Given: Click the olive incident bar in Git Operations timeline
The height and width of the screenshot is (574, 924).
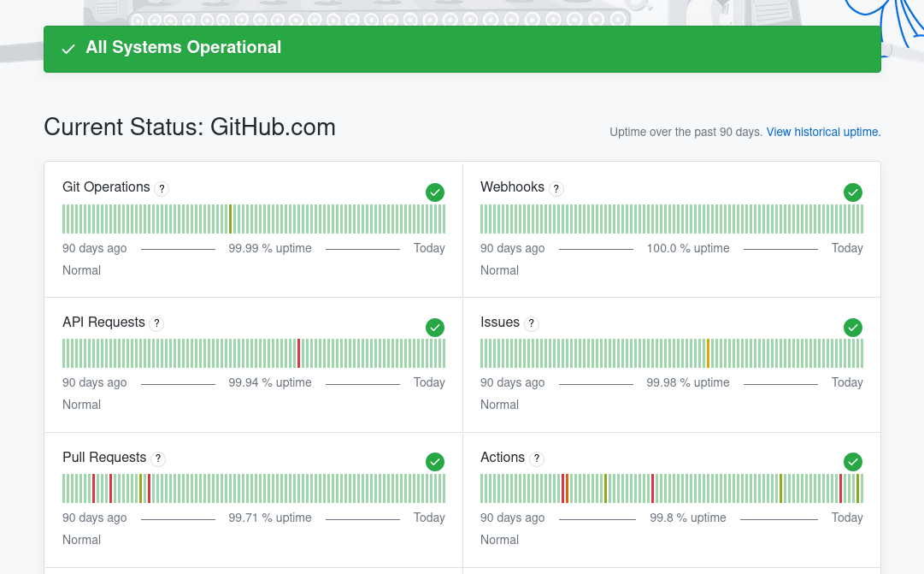Looking at the screenshot, I should tap(231, 219).
